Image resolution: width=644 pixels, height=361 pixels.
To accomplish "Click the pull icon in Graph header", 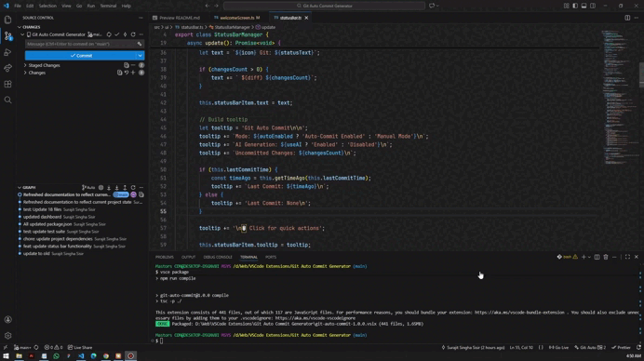I will [116, 188].
